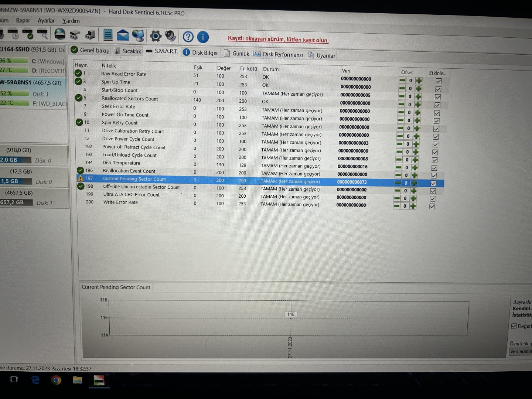This screenshot has width=532, height=399.
Task: Toggle enabled checkbox for Seek Error Rate
Action: click(x=437, y=113)
